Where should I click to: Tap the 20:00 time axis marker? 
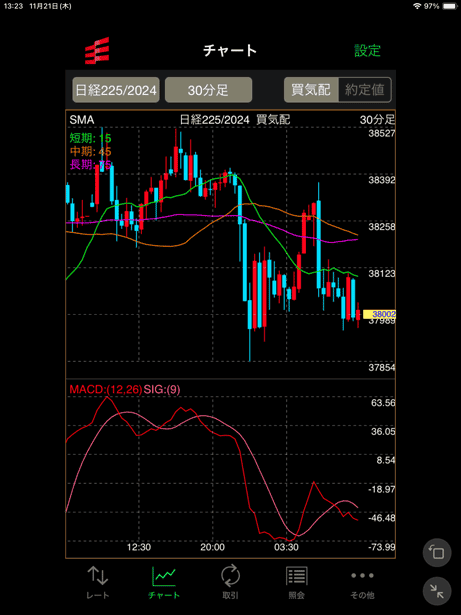click(212, 547)
